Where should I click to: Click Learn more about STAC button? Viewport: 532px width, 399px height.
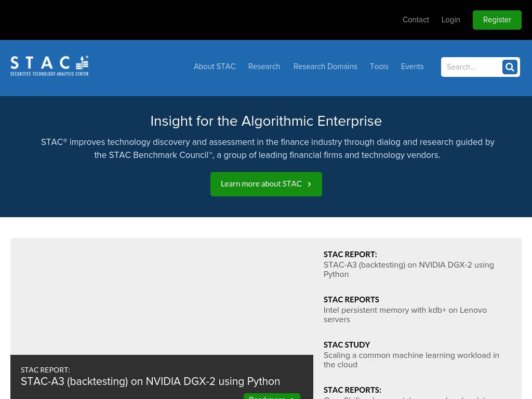point(266,184)
